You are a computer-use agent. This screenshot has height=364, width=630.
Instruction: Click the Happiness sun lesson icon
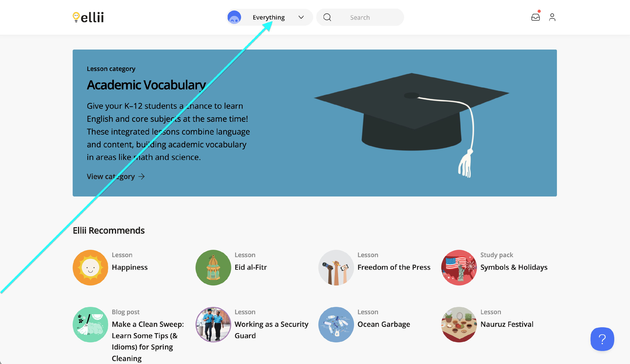click(91, 268)
